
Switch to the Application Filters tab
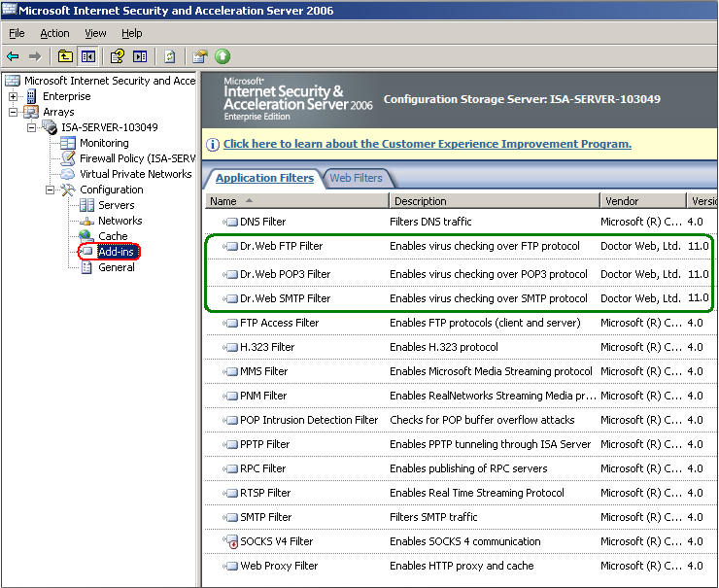click(264, 178)
